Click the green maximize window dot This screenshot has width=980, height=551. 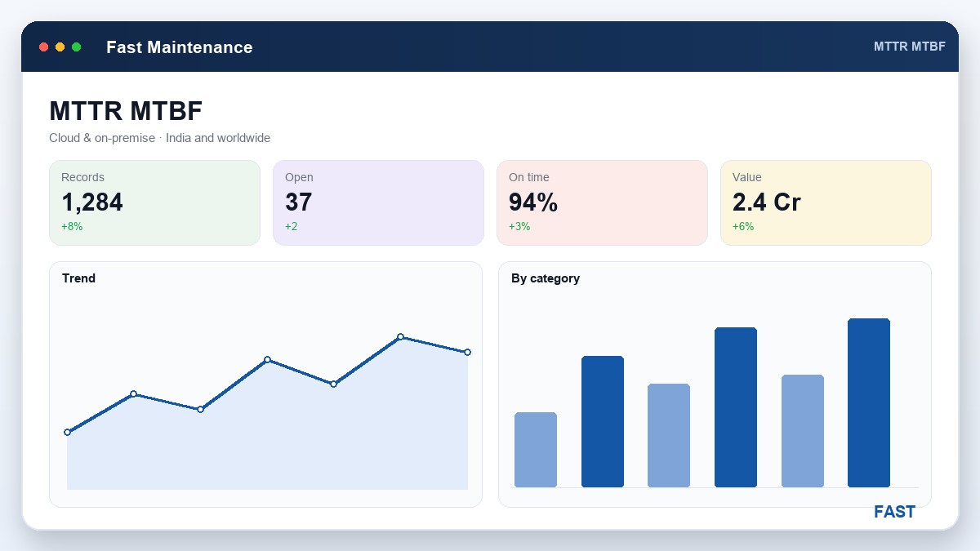point(77,47)
